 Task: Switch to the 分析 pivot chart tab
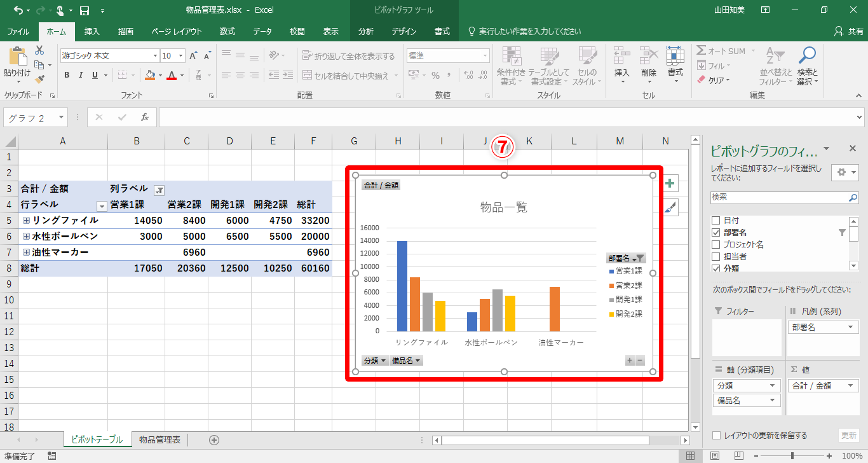pos(366,31)
